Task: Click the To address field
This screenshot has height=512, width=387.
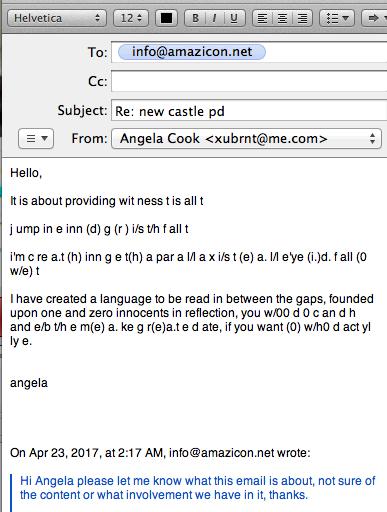Action: (x=249, y=52)
